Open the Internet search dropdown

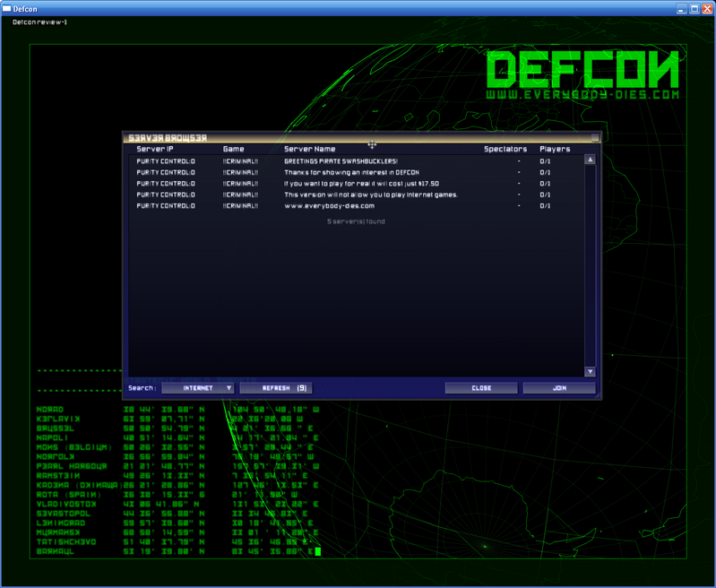pyautogui.click(x=198, y=388)
